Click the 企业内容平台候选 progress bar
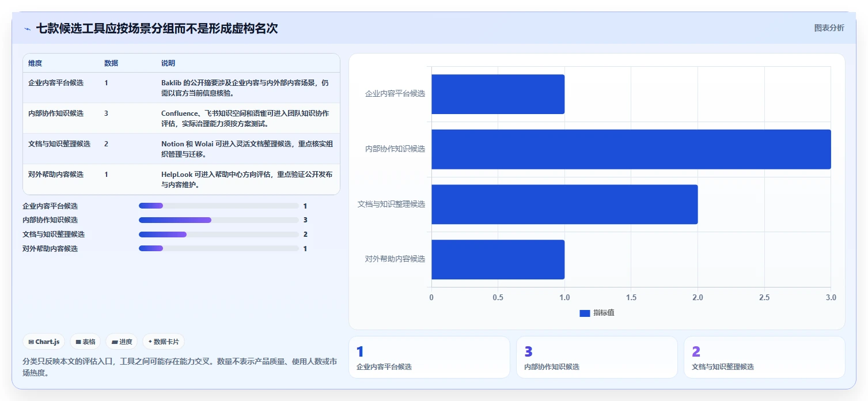 (219, 206)
